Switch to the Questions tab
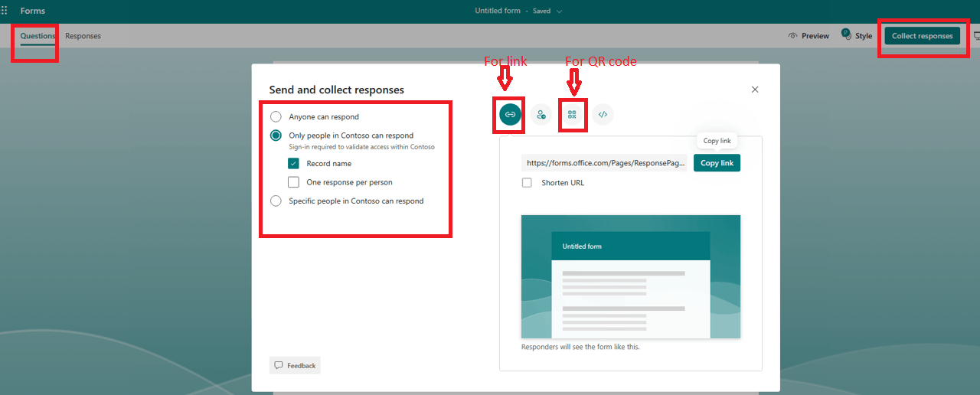Image resolution: width=980 pixels, height=395 pixels. click(x=38, y=36)
